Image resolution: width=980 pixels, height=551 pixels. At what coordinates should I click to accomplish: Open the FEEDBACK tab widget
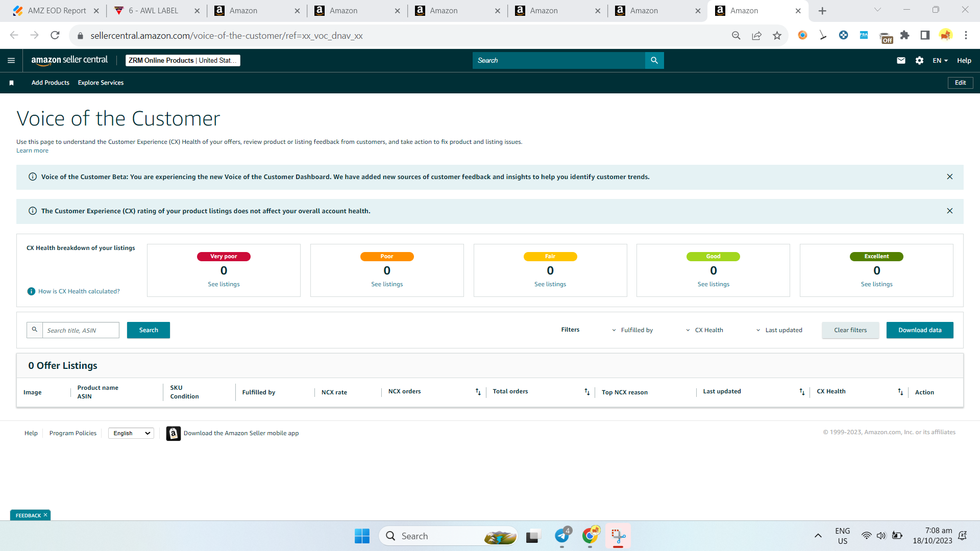tap(28, 515)
